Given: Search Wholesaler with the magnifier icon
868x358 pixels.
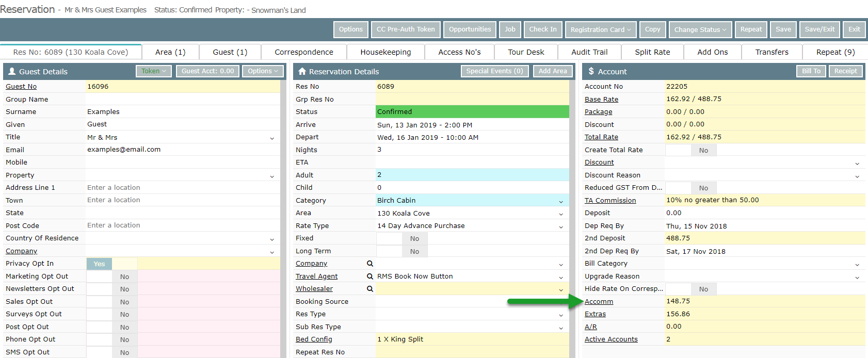Looking at the screenshot, I should pos(369,289).
